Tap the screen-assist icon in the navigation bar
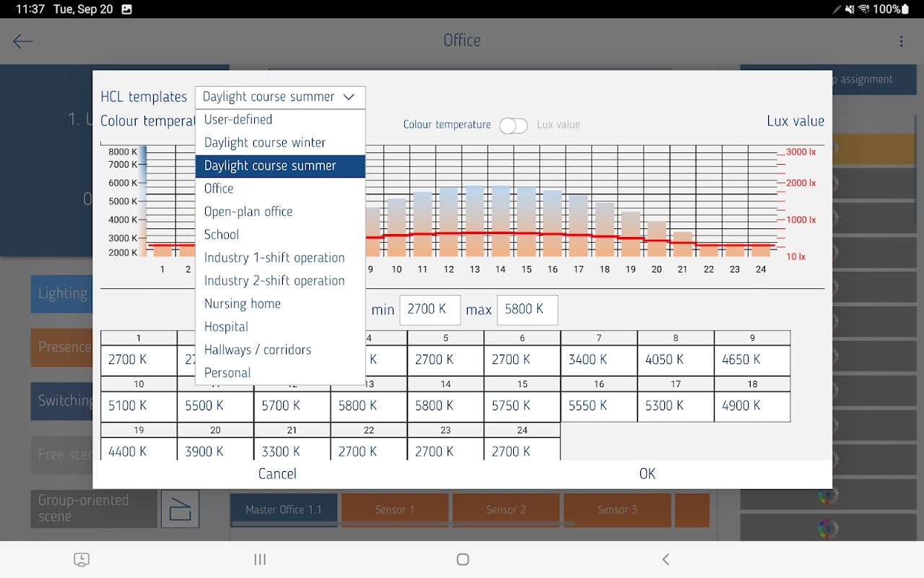The width and height of the screenshot is (924, 578). pyautogui.click(x=82, y=559)
